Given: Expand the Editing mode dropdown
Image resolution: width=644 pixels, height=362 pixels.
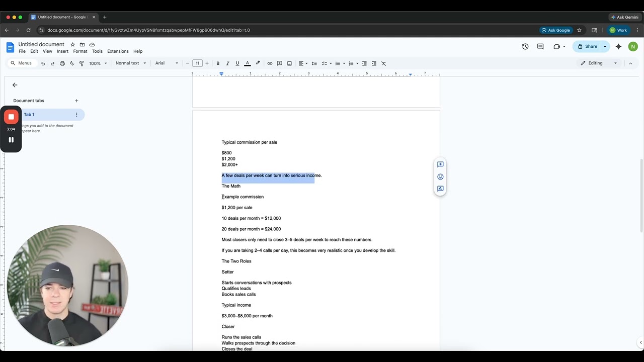Looking at the screenshot, I should (599, 63).
